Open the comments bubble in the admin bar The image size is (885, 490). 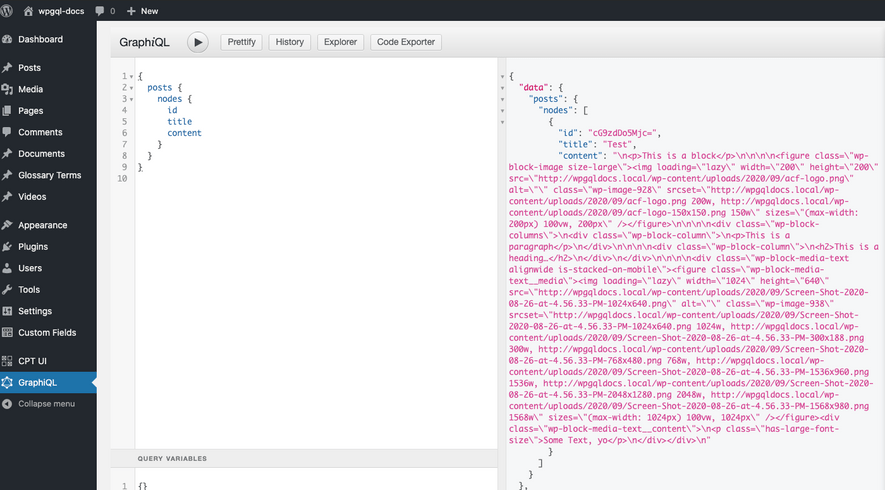point(104,10)
